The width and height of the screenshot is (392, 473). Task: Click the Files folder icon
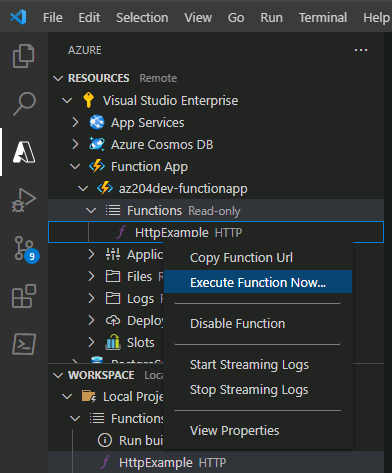[113, 276]
